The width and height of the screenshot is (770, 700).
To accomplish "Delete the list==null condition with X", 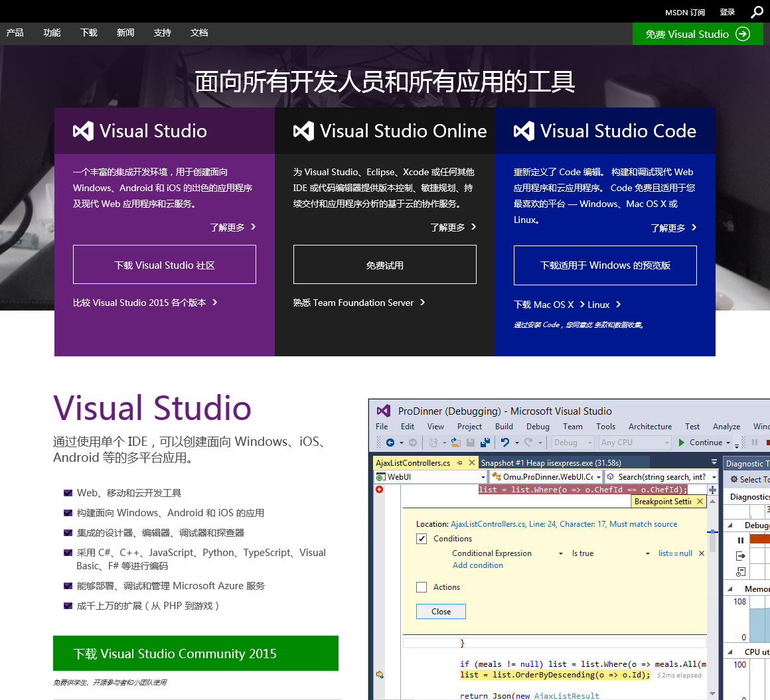I will [701, 553].
